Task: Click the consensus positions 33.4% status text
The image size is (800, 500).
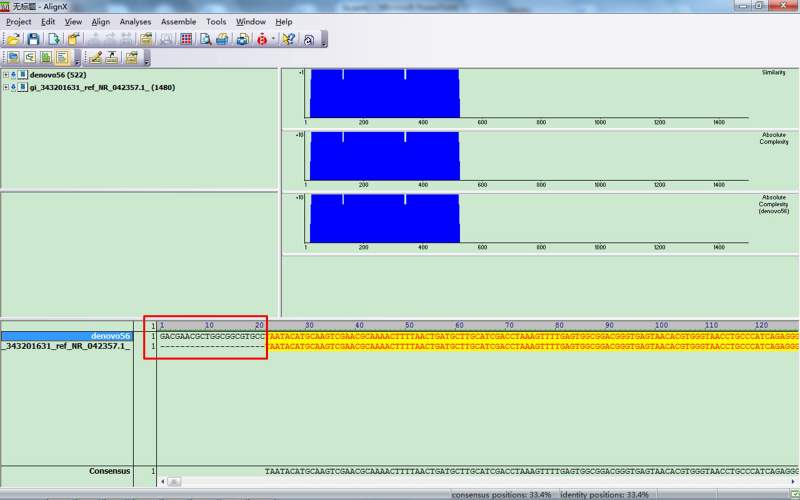Action: pos(501,494)
